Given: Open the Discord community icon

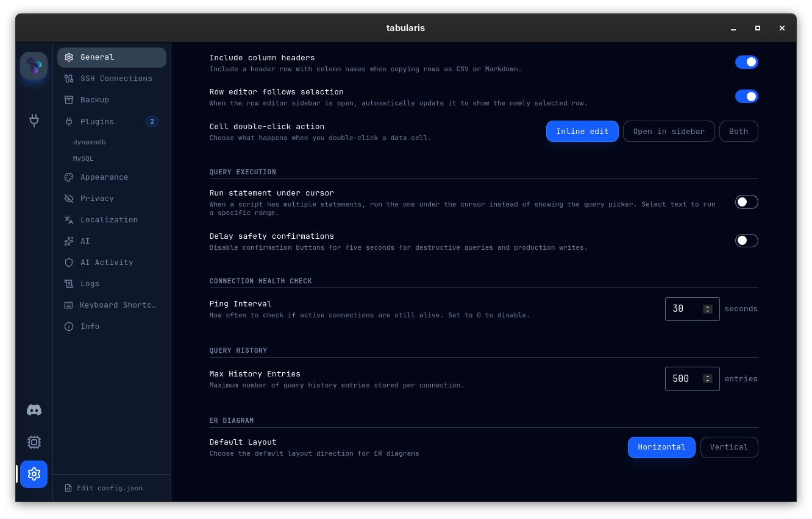Looking at the screenshot, I should (34, 410).
